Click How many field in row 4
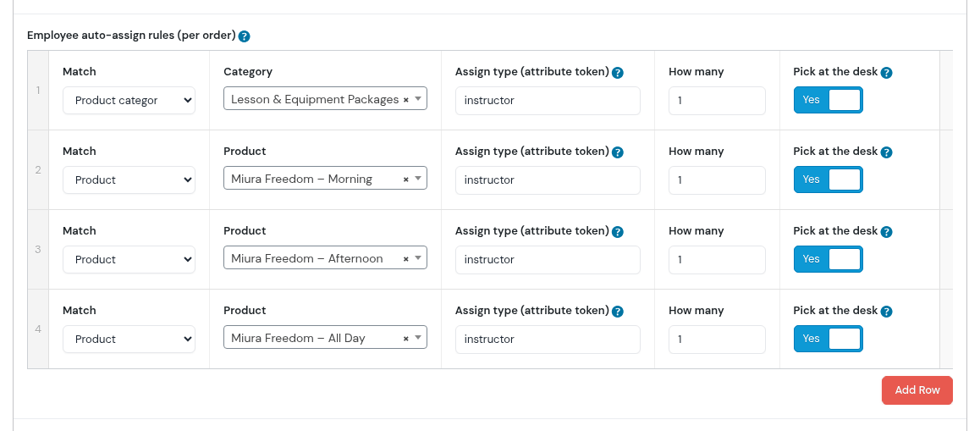The height and width of the screenshot is (431, 980). (x=717, y=339)
